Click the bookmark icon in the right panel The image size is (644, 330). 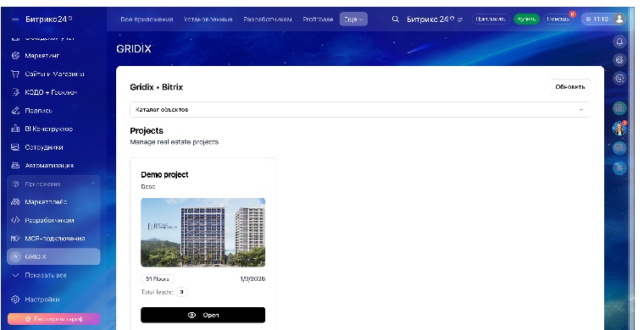(x=619, y=168)
